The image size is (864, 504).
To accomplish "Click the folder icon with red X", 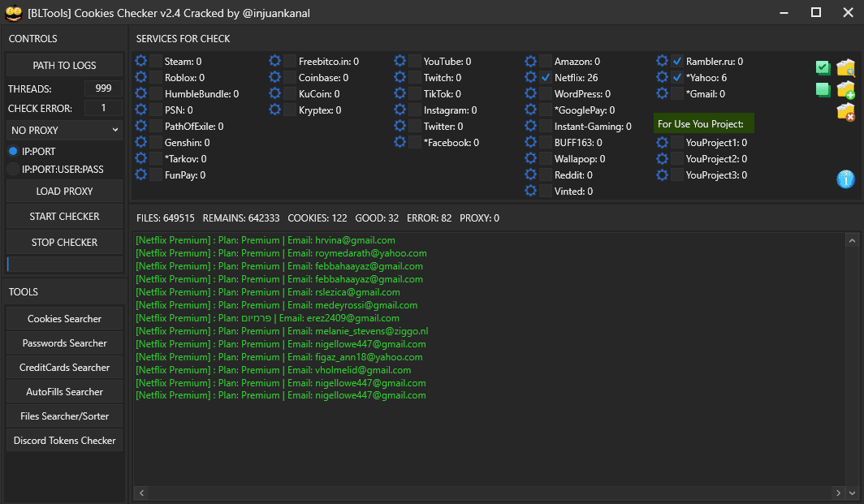I will coord(846,112).
